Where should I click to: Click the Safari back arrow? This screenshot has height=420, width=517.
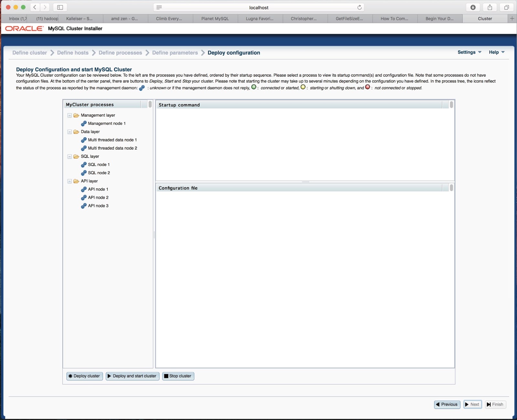pyautogui.click(x=35, y=7)
